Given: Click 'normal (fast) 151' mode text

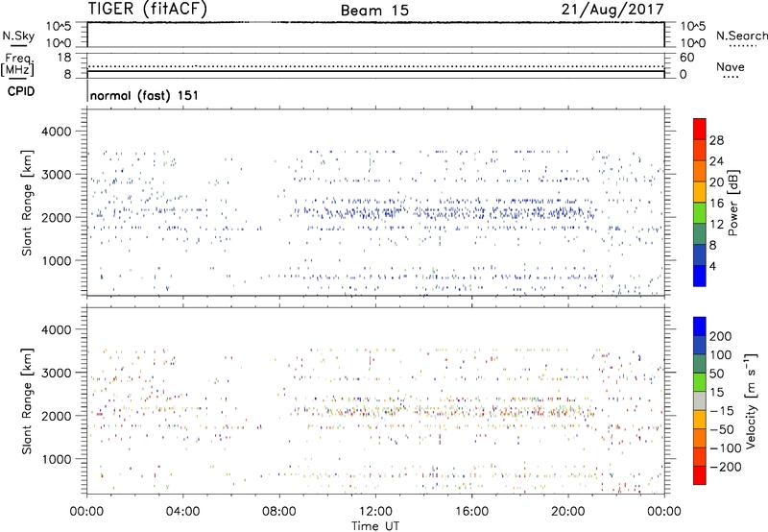Looking at the screenshot, I should click(144, 95).
